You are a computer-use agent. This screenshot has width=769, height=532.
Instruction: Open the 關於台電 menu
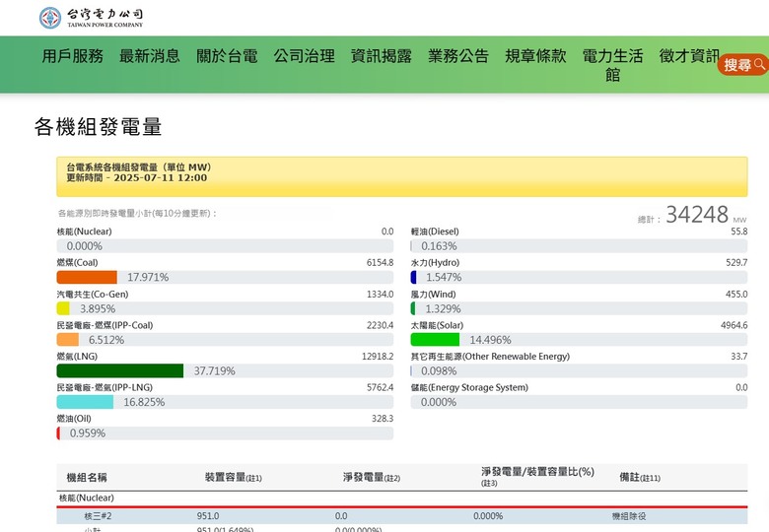(227, 56)
